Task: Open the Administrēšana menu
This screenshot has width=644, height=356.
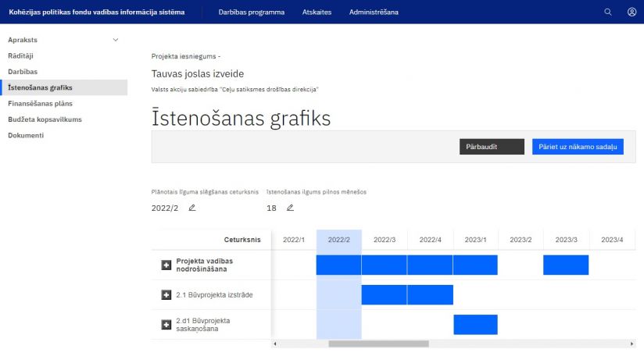Action: [374, 12]
